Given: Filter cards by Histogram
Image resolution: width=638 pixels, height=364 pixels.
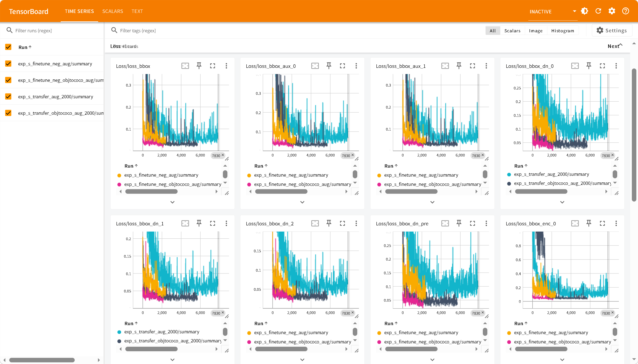Looking at the screenshot, I should point(562,31).
